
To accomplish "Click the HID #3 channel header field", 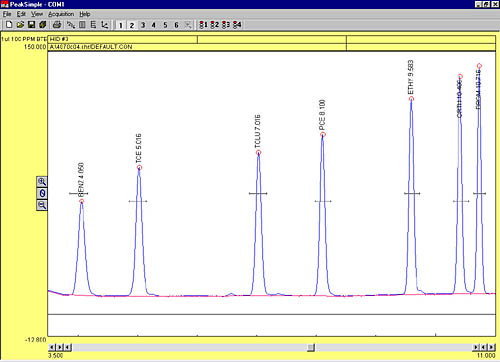I will (123, 39).
